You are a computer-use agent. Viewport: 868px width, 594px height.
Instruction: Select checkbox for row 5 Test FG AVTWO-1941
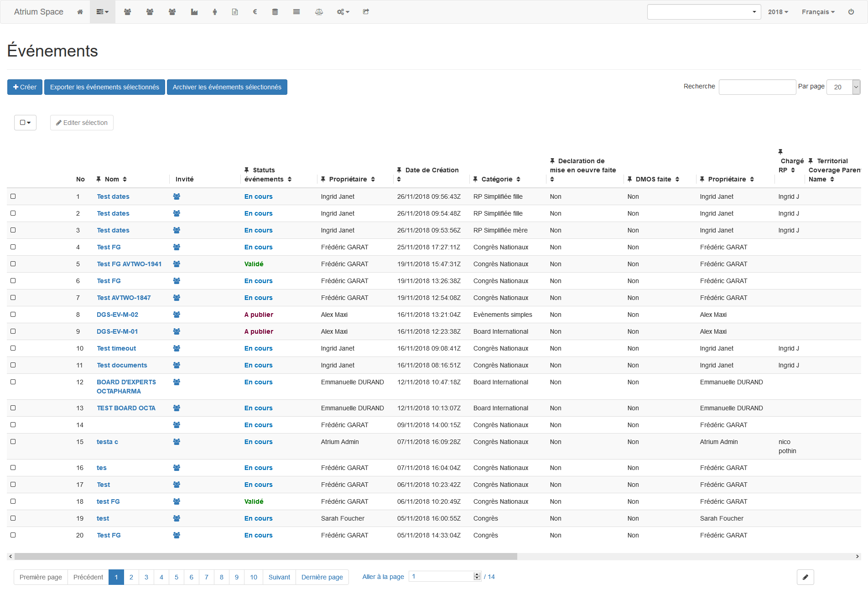click(x=13, y=264)
